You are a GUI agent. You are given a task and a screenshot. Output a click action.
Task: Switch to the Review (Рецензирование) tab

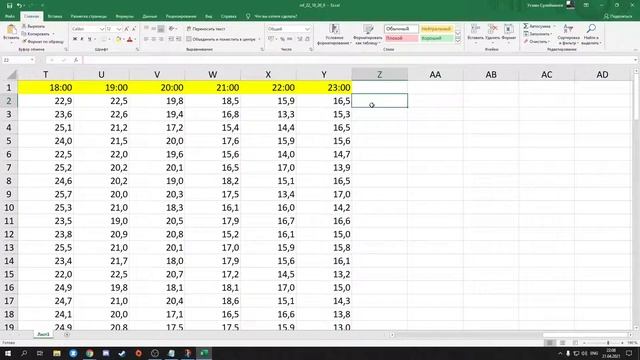(181, 16)
